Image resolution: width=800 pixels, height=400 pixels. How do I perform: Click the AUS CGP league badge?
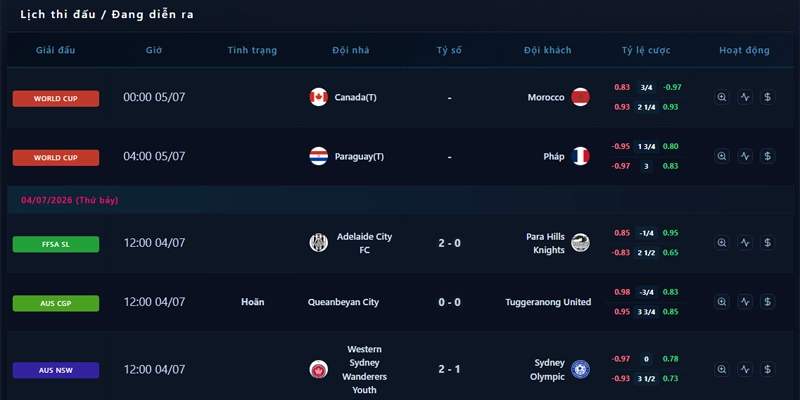point(56,304)
